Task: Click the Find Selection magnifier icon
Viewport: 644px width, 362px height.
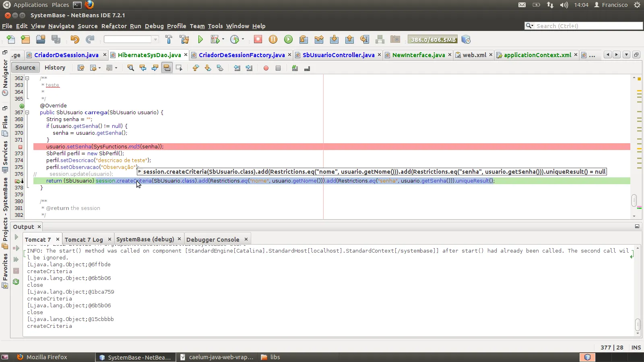Action: [x=130, y=68]
